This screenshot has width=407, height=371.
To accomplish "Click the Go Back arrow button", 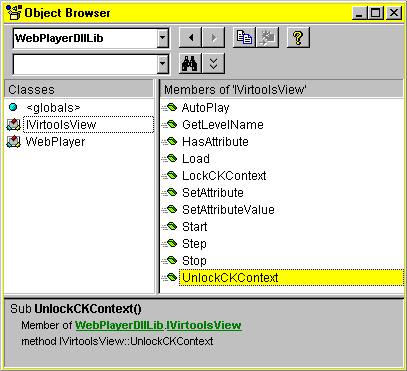I will pos(190,38).
